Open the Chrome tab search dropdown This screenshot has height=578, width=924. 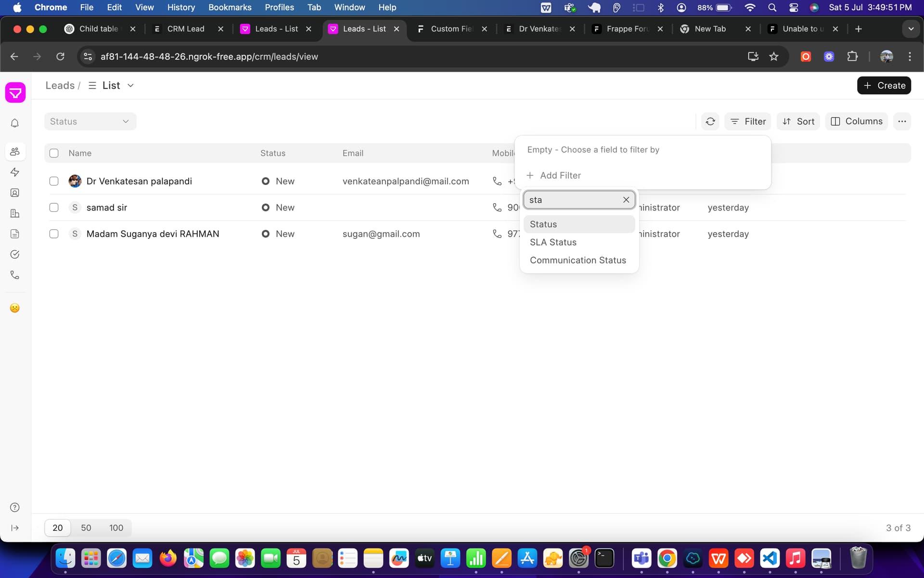[x=911, y=29]
